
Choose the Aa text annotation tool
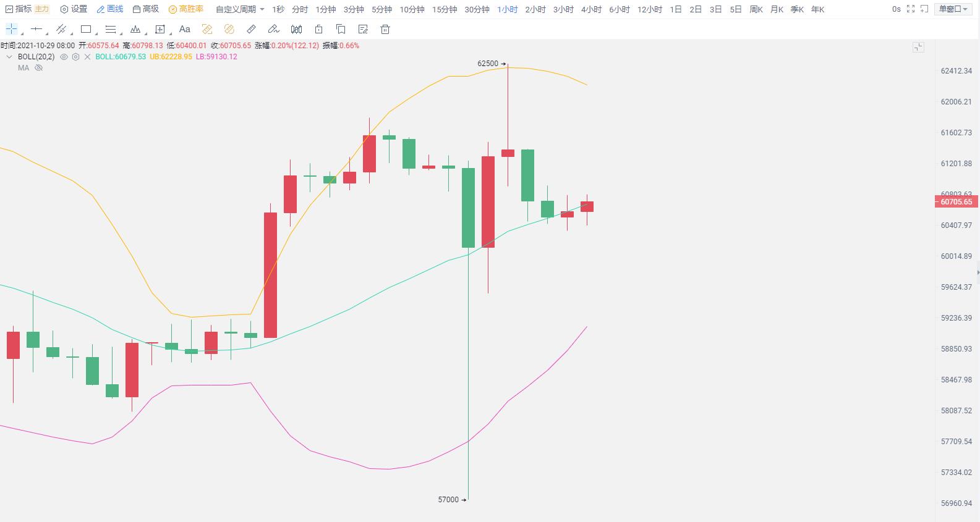(x=184, y=29)
